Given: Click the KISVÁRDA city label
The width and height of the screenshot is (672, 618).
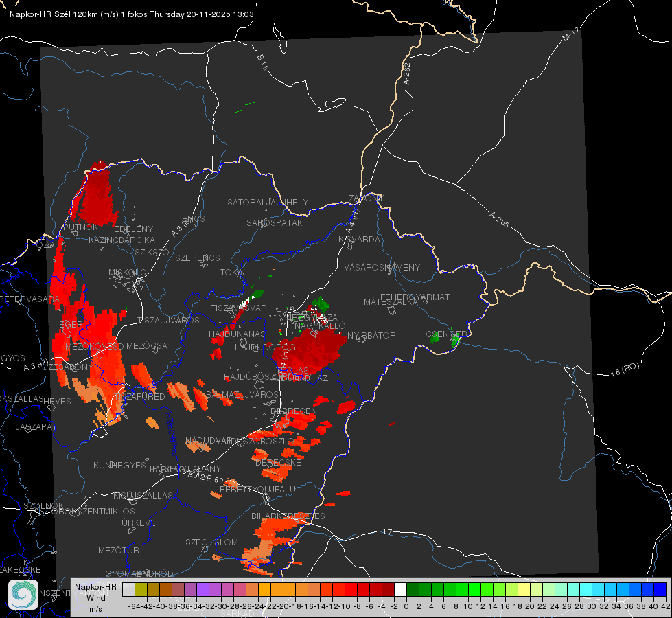Looking at the screenshot, I should 359,240.
